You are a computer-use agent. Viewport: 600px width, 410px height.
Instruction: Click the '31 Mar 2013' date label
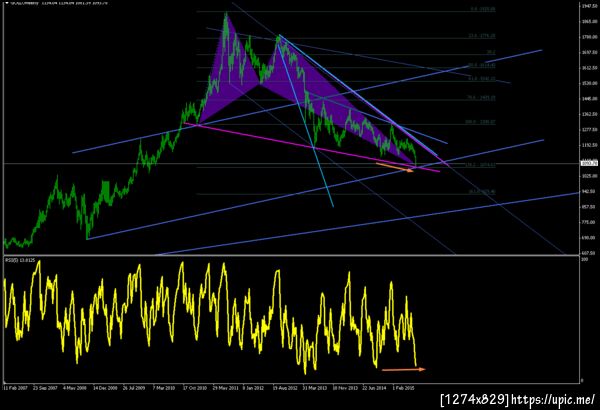pos(315,388)
